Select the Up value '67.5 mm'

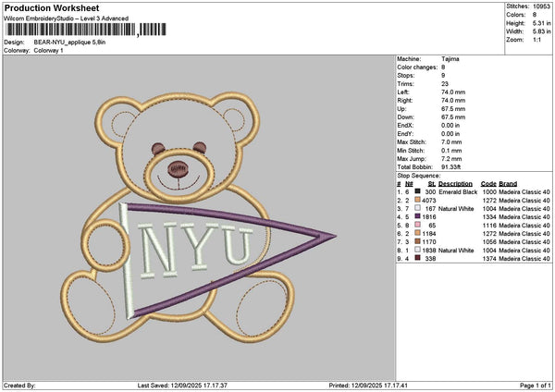453,108
